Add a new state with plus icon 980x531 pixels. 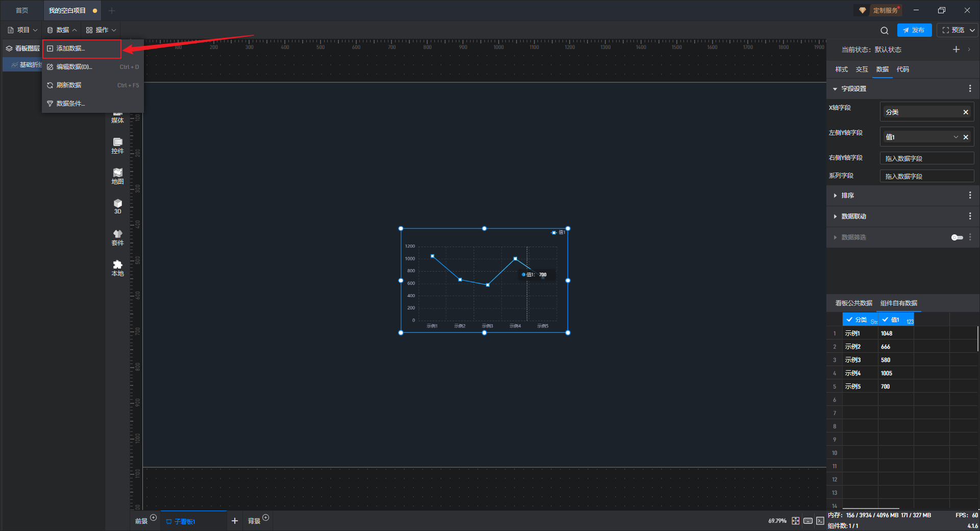(956, 50)
